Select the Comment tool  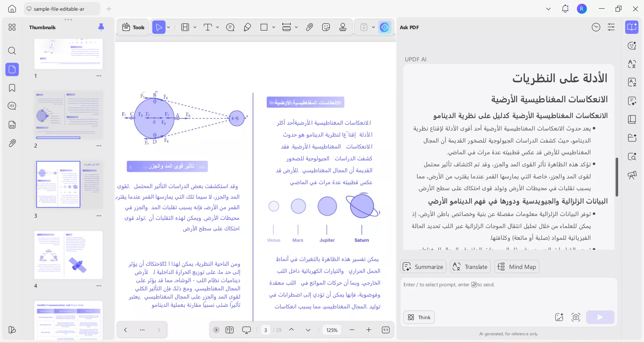pyautogui.click(x=230, y=27)
